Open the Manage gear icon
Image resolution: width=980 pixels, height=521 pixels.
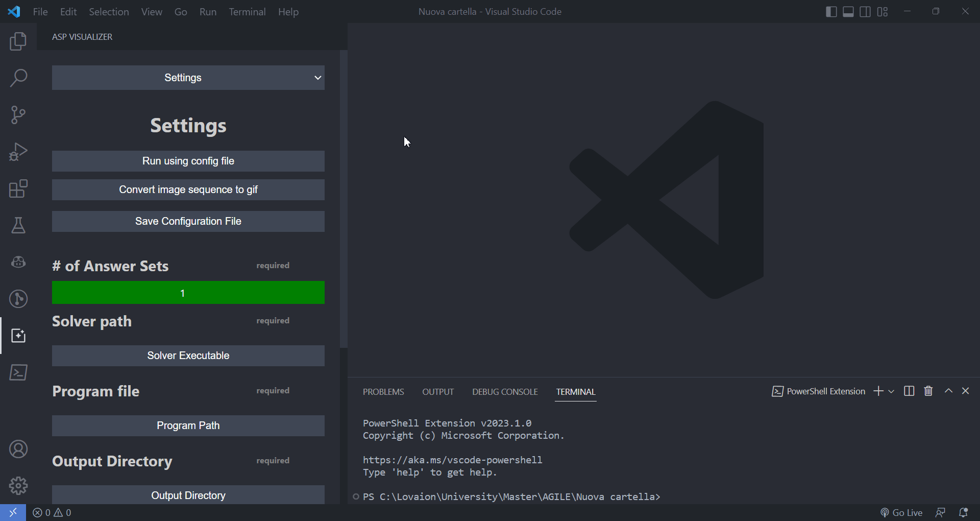click(18, 486)
